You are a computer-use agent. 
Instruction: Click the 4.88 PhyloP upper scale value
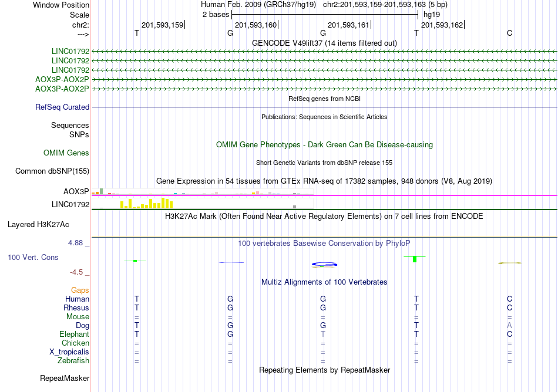75,243
